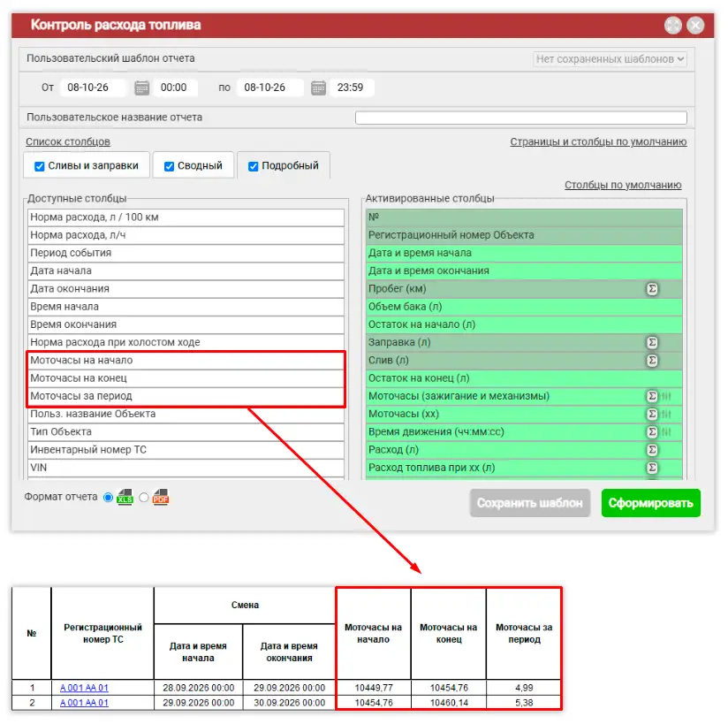Screen dimensions: 728x724
Task: Open the saved templates dropdown
Action: tap(610, 59)
